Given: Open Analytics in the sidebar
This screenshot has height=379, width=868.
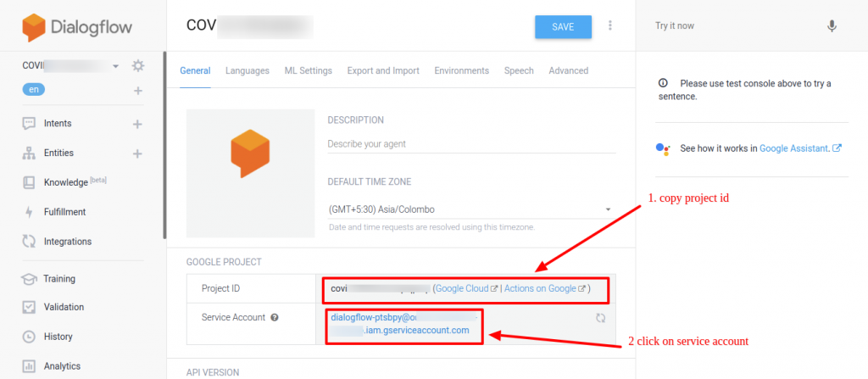Looking at the screenshot, I should coord(62,365).
